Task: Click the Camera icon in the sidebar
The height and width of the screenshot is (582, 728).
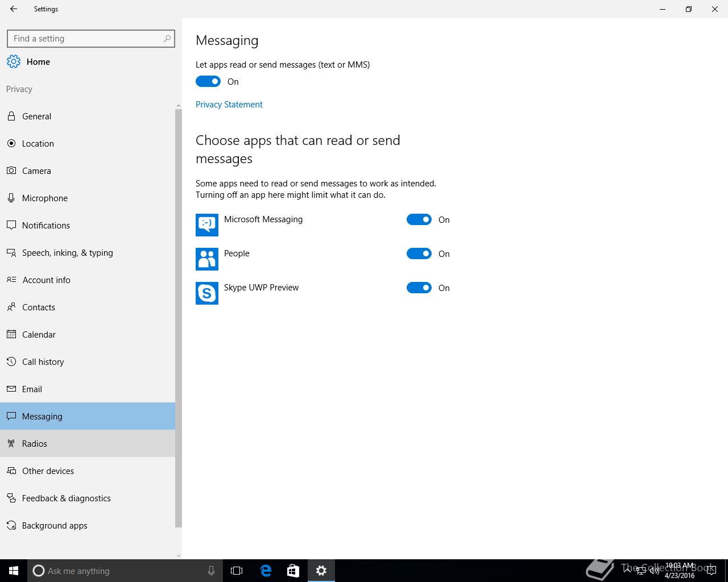Action: click(11, 171)
